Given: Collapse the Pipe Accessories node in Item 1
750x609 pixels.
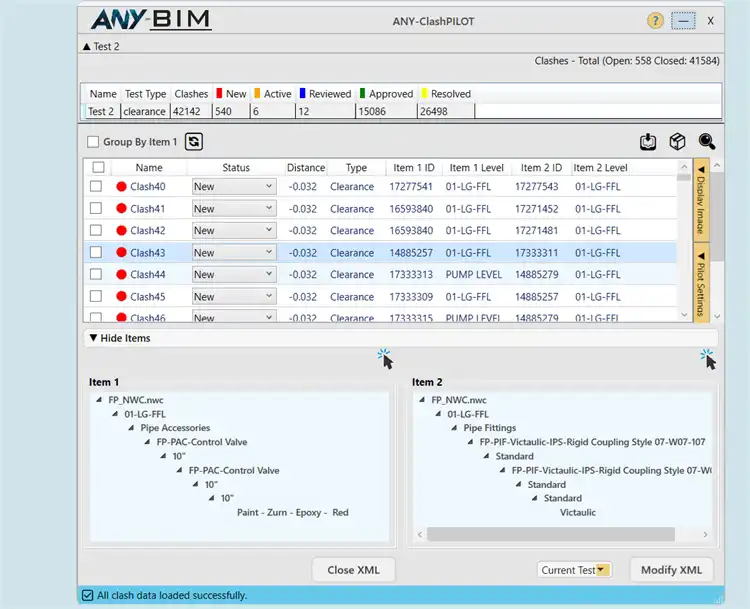Looking at the screenshot, I should click(x=131, y=428).
